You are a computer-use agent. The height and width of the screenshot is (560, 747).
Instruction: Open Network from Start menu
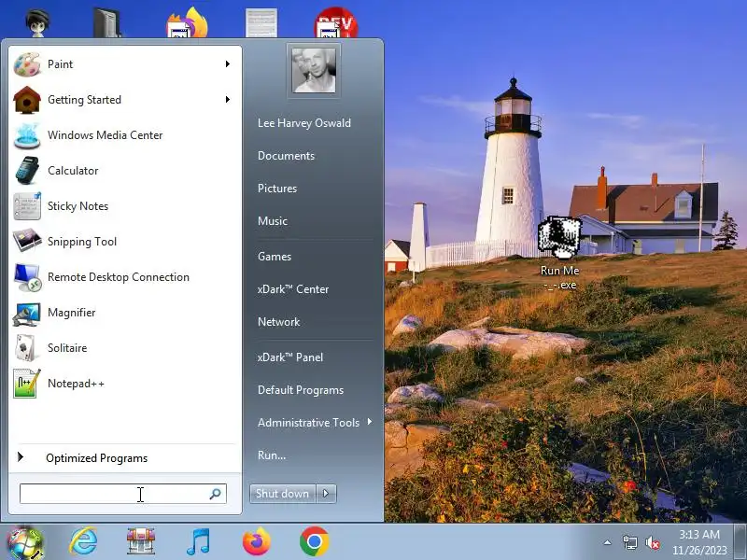point(278,322)
